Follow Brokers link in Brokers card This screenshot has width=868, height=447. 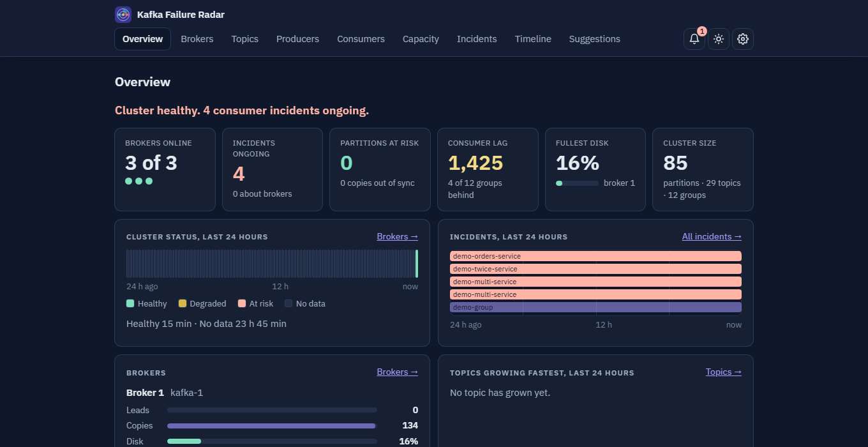(x=397, y=372)
